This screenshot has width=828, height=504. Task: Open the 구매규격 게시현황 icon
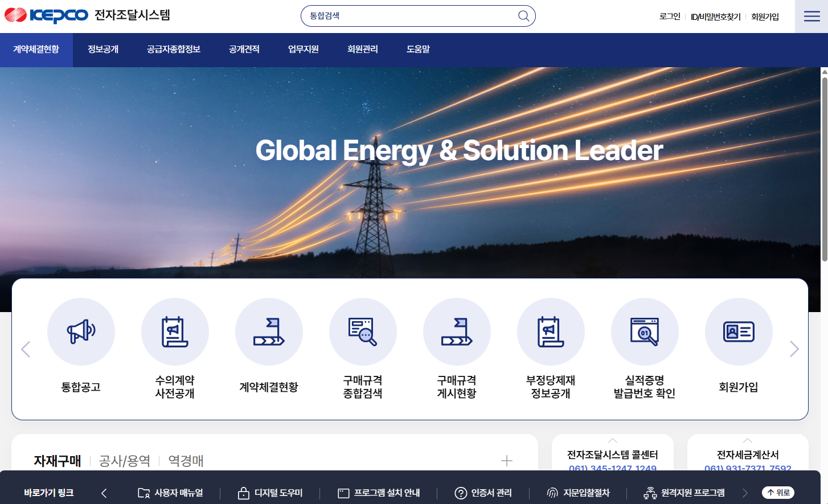(x=457, y=331)
